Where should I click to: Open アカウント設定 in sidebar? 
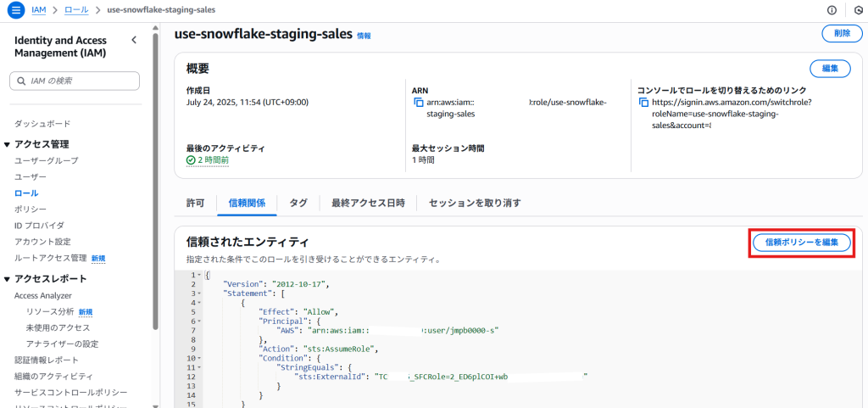tap(42, 242)
